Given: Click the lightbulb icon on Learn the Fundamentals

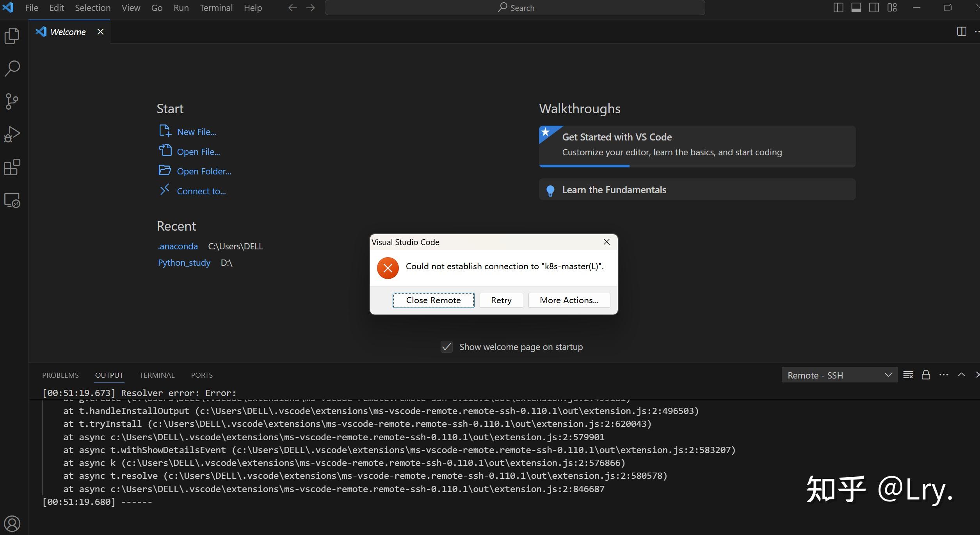Looking at the screenshot, I should tap(550, 190).
